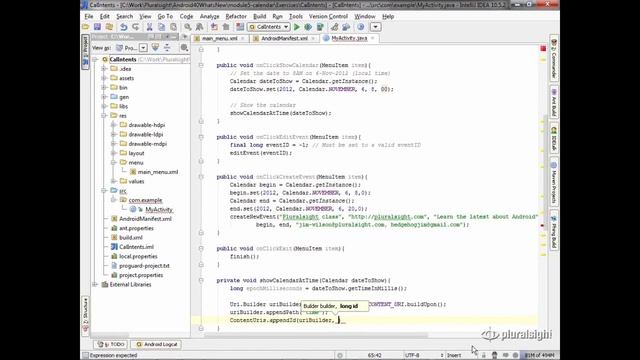
Task: Toggle Insert mode in status bar
Action: 454,356
